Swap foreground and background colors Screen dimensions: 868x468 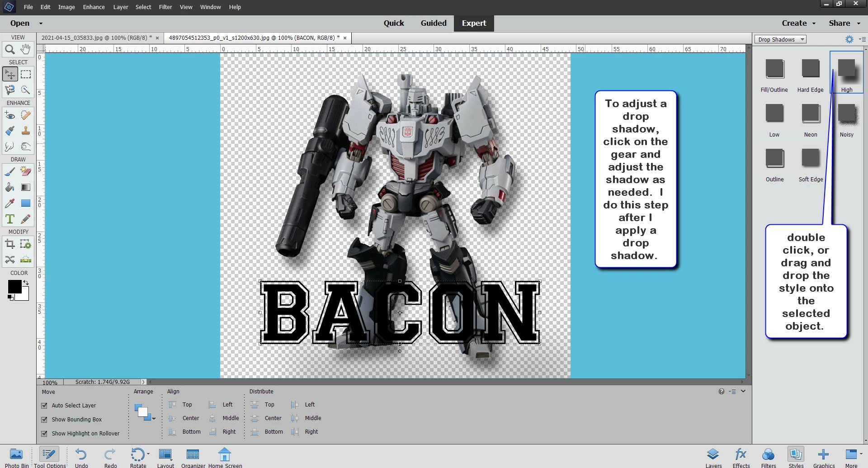tap(26, 283)
